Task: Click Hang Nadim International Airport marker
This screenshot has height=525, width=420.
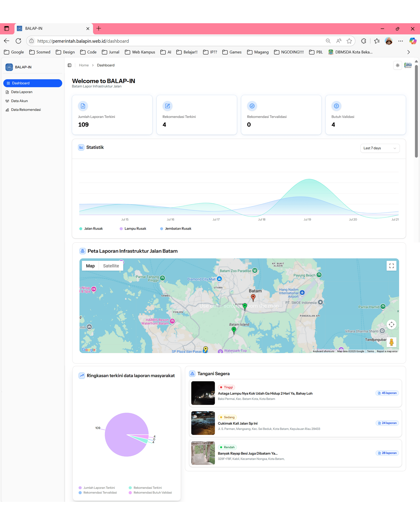Action: pos(302,293)
